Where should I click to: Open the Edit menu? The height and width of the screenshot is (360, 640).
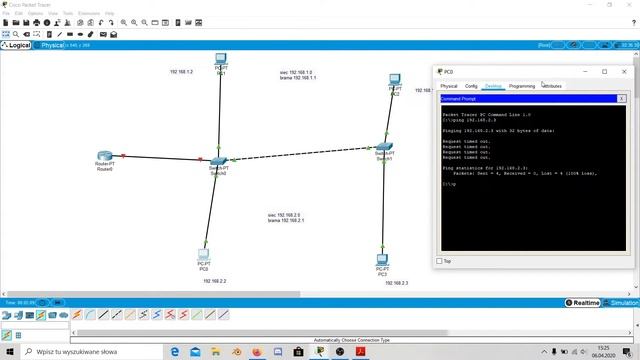click(19, 13)
